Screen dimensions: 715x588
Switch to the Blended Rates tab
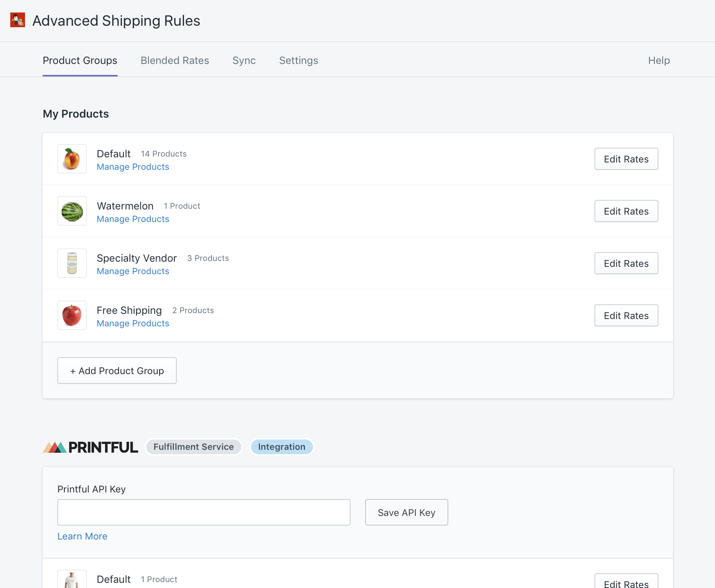point(175,60)
